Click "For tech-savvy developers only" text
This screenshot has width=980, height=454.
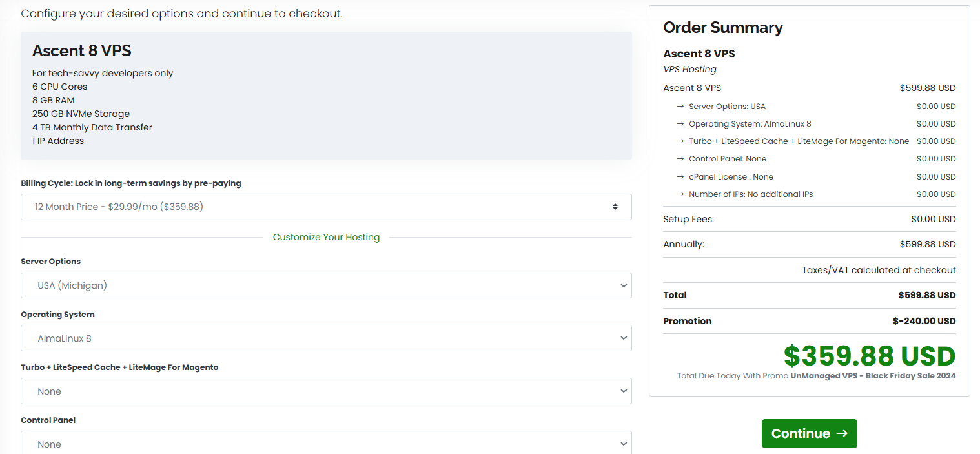[x=103, y=73]
